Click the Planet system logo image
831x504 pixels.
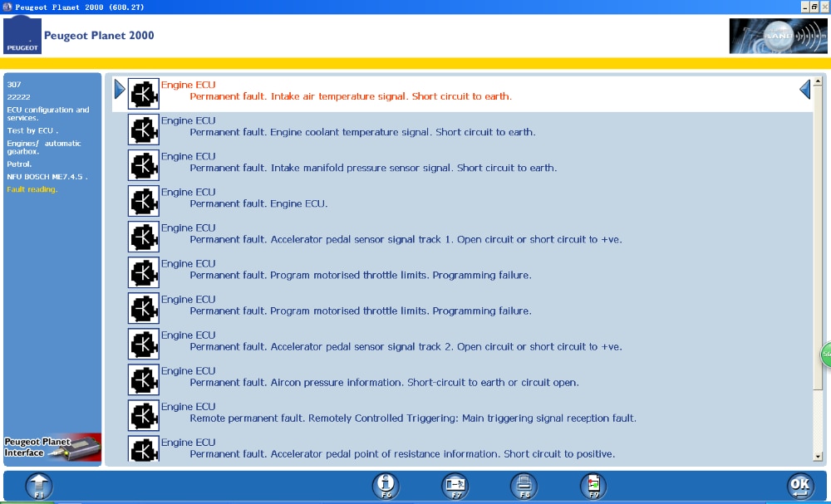[778, 36]
